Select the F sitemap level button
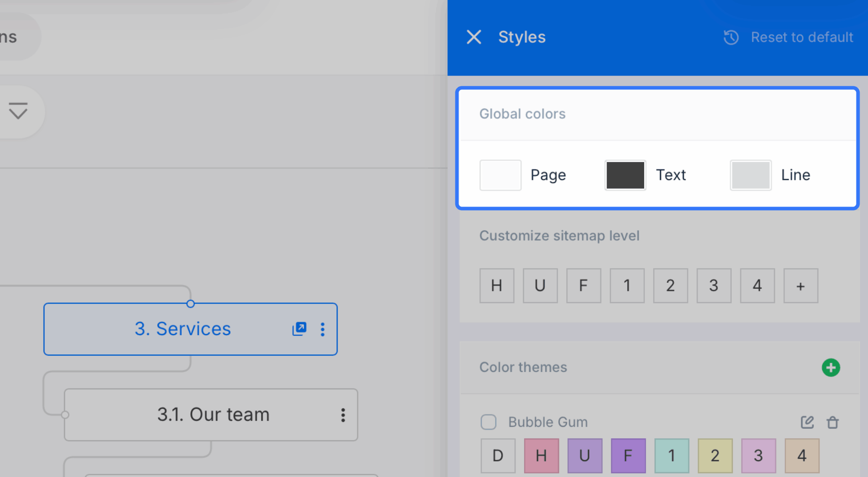 click(584, 285)
